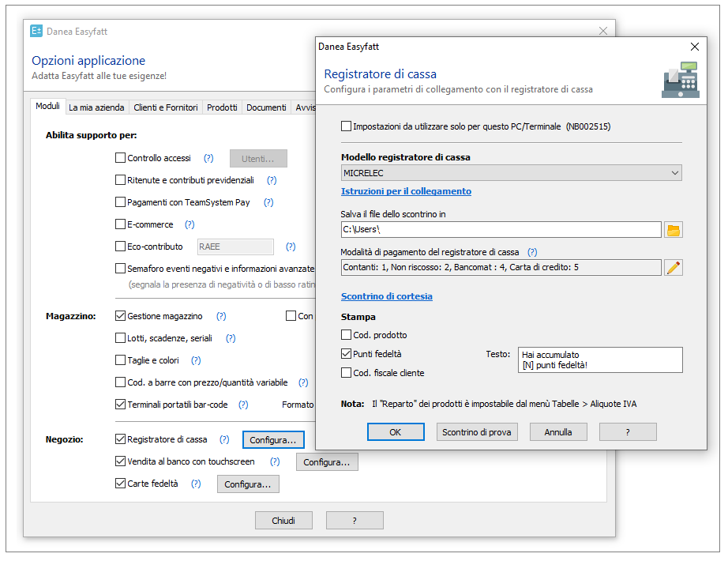This screenshot has width=728, height=561.
Task: Edit cash register payment methods pencil icon
Action: [x=673, y=267]
